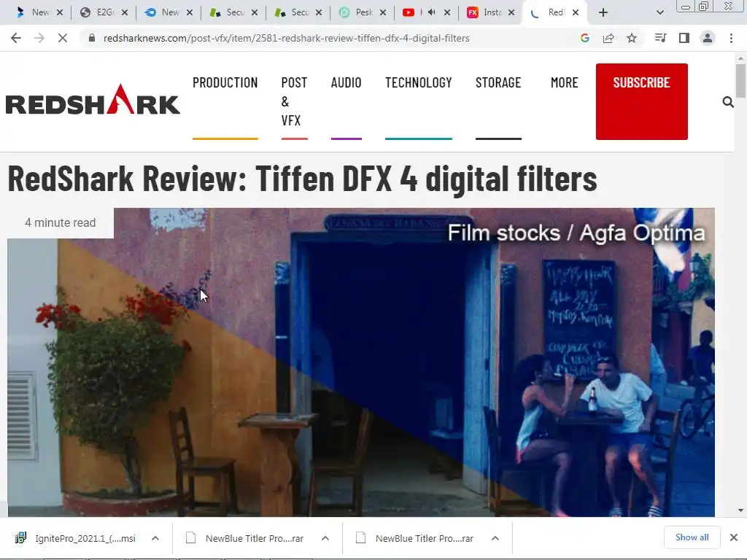Expand options for first NewBlue Titler download
The image size is (747, 560).
click(325, 538)
